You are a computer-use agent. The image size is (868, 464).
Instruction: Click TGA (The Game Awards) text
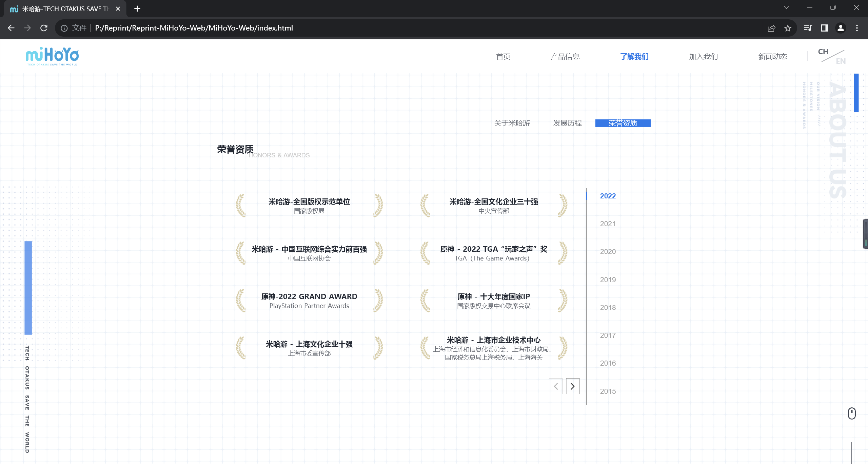[x=492, y=258]
